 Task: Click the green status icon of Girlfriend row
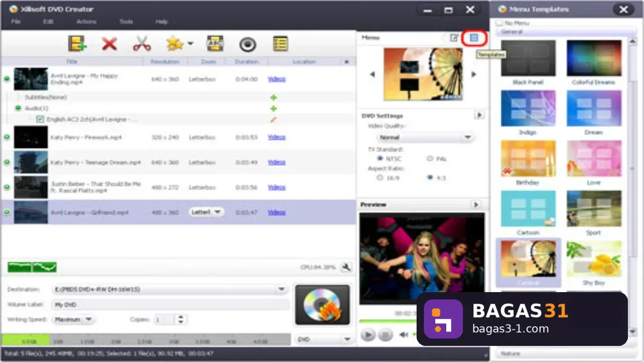click(7, 212)
